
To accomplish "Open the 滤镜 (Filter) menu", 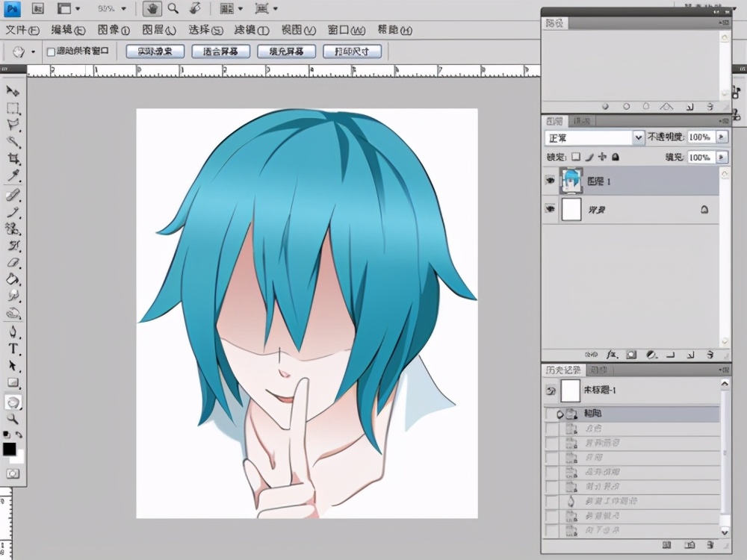I will click(251, 31).
